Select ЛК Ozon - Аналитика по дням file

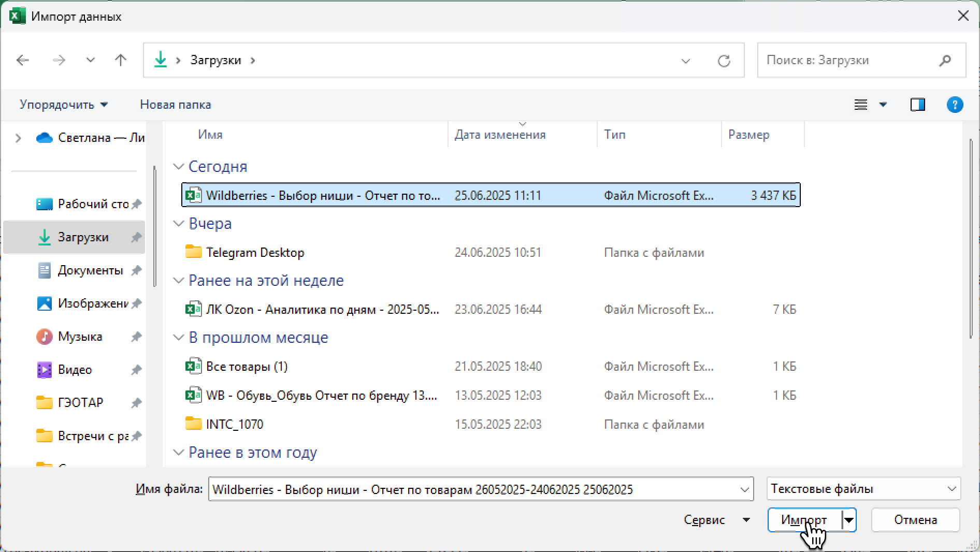(491, 310)
